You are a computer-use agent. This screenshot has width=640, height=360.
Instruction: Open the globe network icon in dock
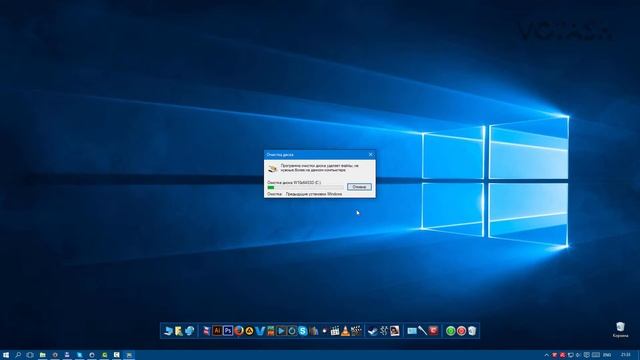[190, 331]
